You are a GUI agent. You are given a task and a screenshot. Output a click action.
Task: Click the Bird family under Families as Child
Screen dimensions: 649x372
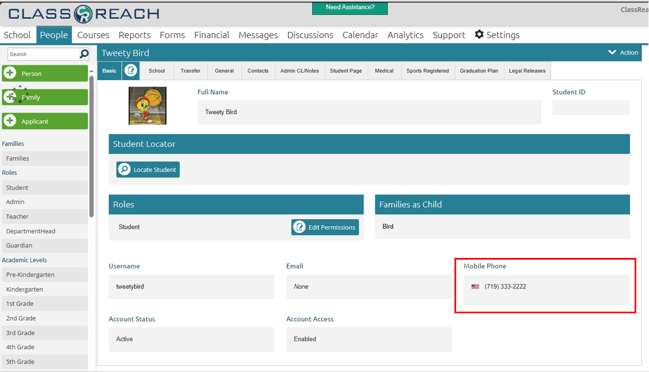[x=388, y=226]
